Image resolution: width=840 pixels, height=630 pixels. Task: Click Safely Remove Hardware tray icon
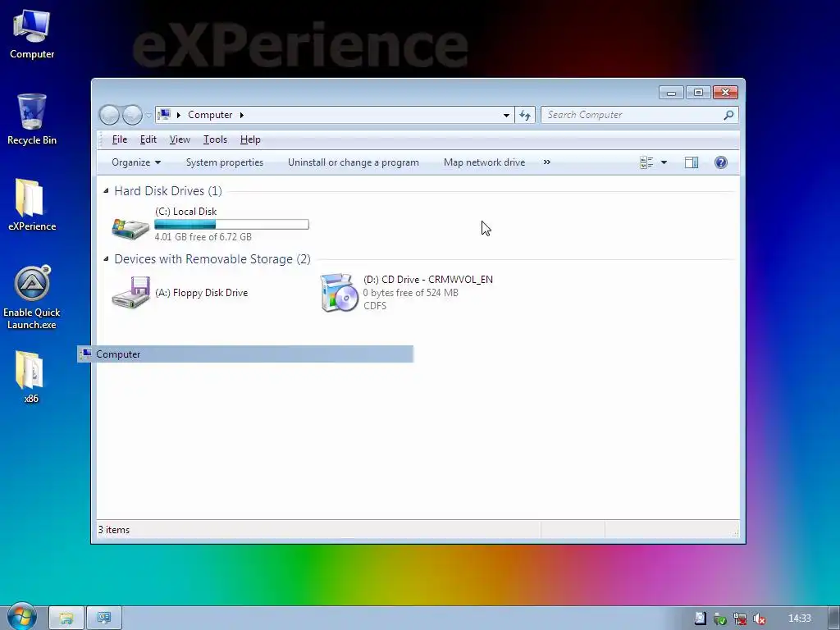coord(720,619)
